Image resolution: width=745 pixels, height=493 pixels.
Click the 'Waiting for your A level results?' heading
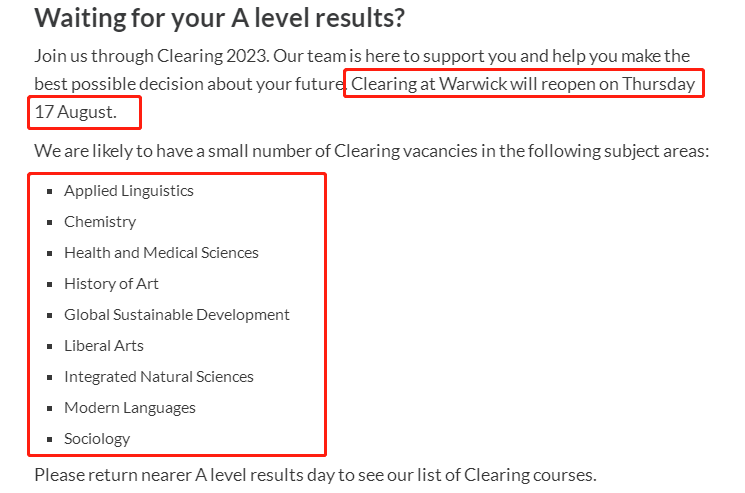point(220,18)
